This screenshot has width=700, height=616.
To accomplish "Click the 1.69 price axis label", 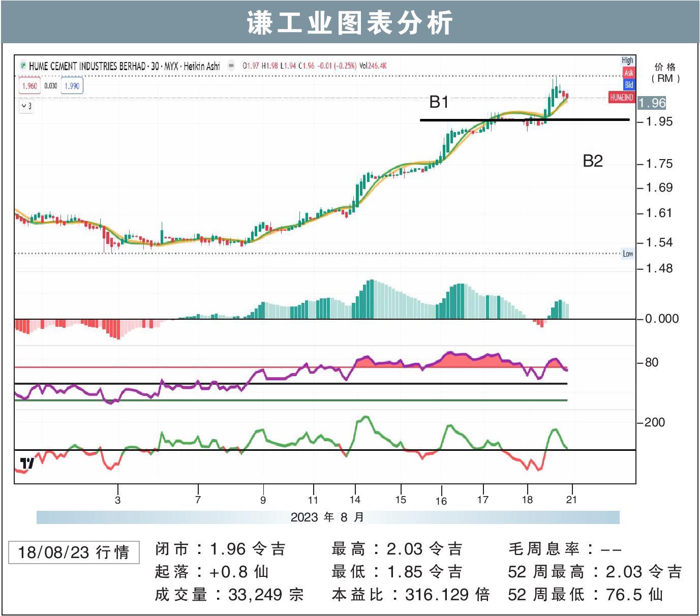I will (x=659, y=188).
